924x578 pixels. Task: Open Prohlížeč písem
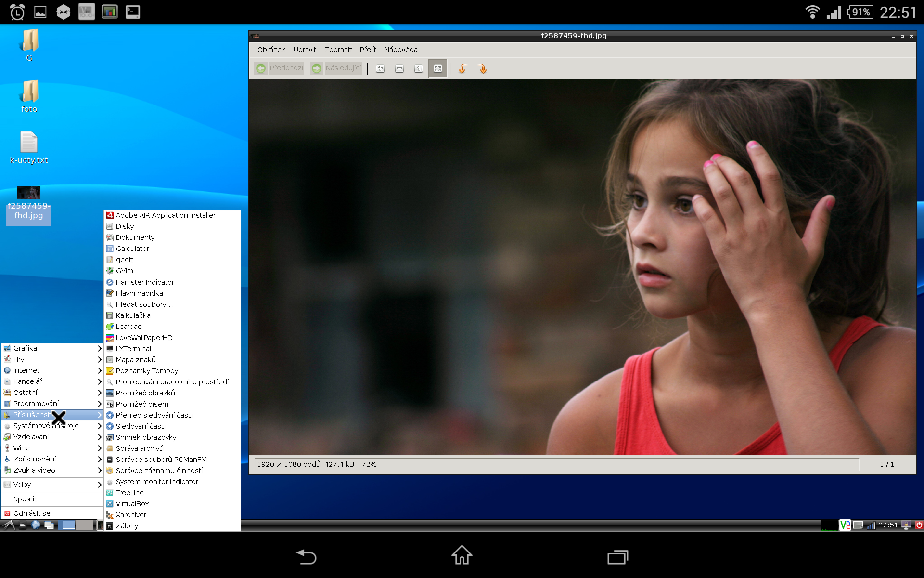pyautogui.click(x=172, y=404)
